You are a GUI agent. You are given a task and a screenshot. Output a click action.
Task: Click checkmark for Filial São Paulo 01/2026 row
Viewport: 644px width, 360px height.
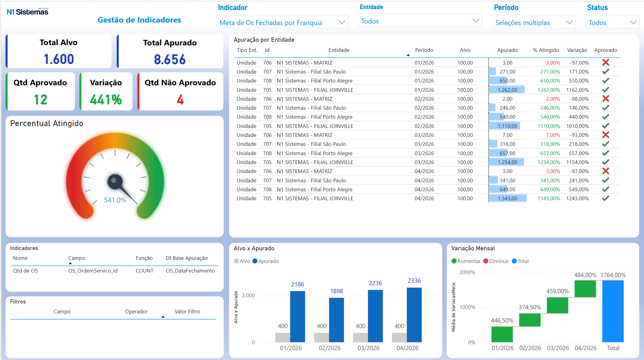coord(605,71)
